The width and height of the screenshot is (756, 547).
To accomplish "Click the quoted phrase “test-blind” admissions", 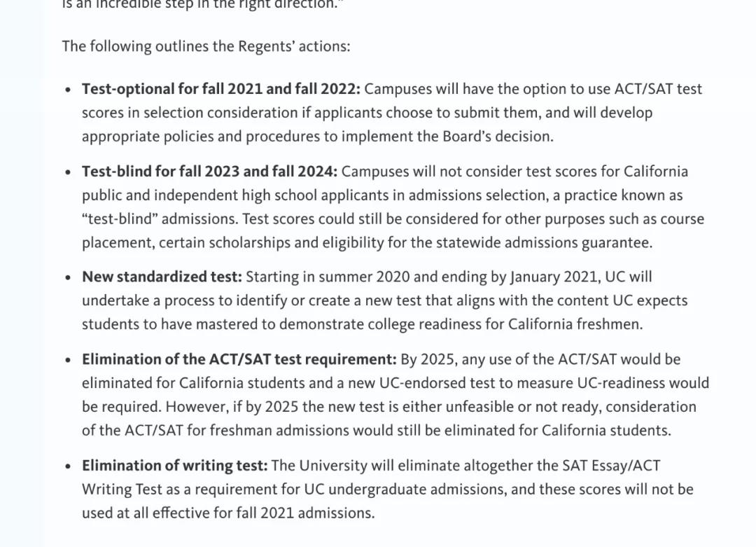I will 160,219.
